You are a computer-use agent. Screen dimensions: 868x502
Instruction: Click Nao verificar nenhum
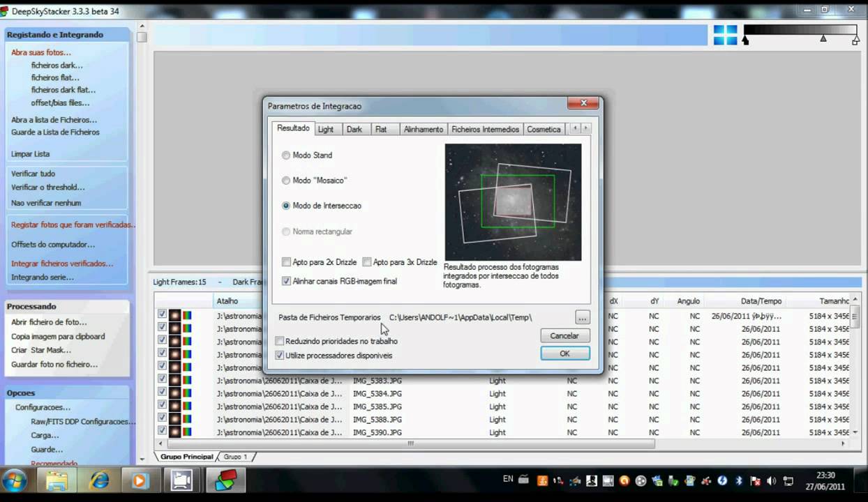46,203
